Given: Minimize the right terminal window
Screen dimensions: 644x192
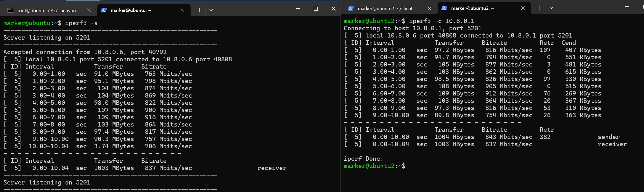Looking at the screenshot, I should [x=627, y=7].
